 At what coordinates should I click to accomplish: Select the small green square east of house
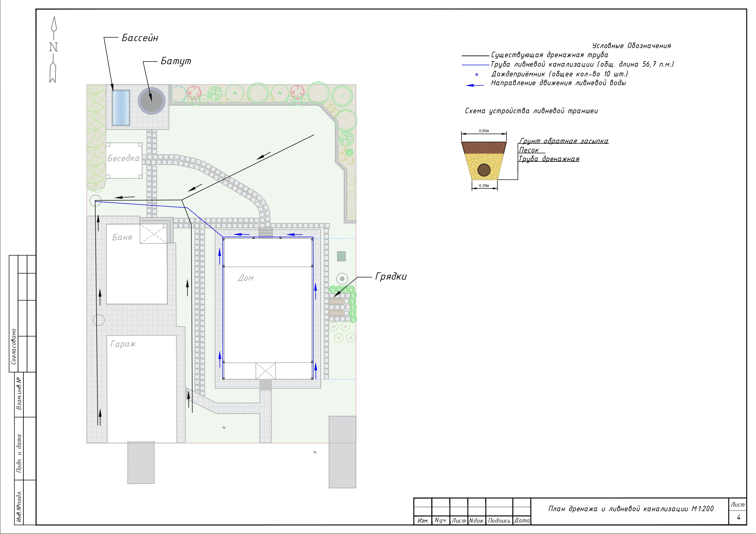tap(341, 256)
